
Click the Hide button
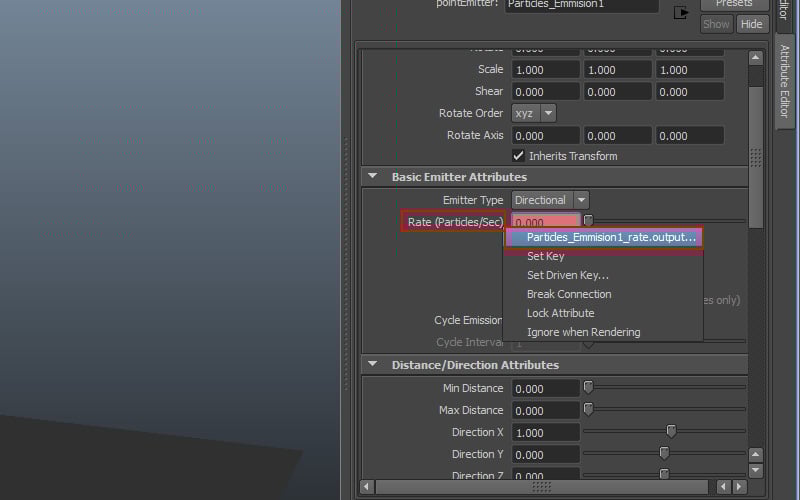pos(752,24)
